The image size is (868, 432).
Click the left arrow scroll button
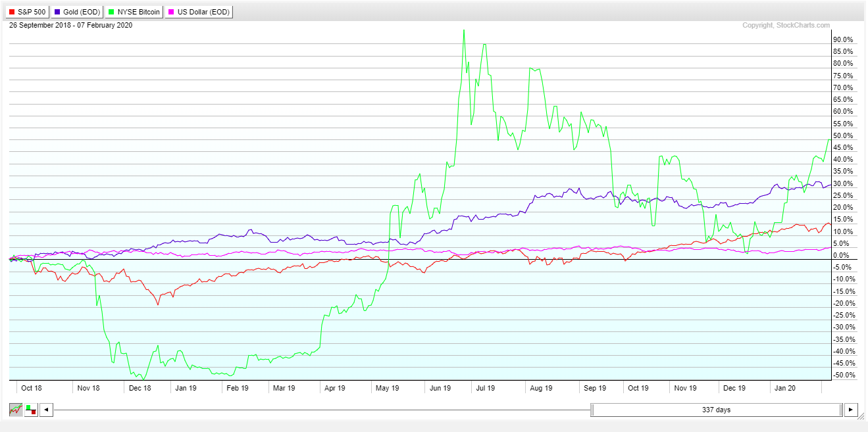pyautogui.click(x=47, y=410)
